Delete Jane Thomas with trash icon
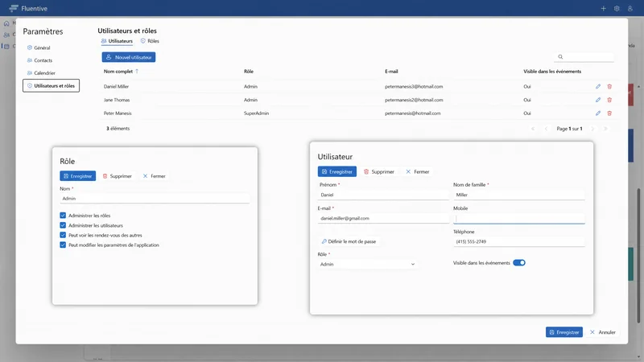 click(609, 100)
